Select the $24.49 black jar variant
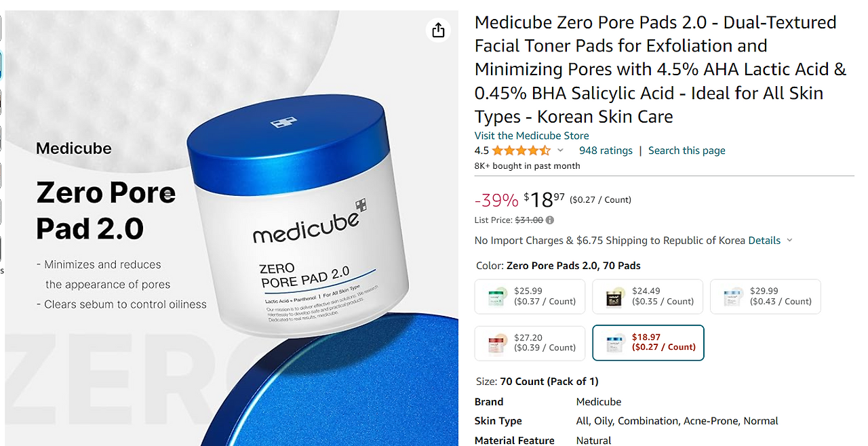Screen dimensions: 868x446 (x=648, y=296)
